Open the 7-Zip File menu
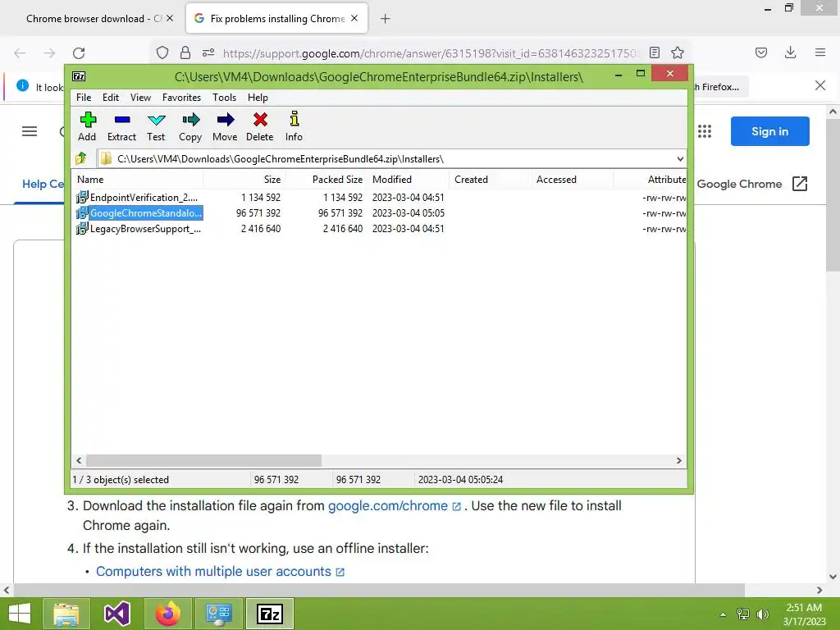Screen dimensions: 840x630 click(x=84, y=98)
